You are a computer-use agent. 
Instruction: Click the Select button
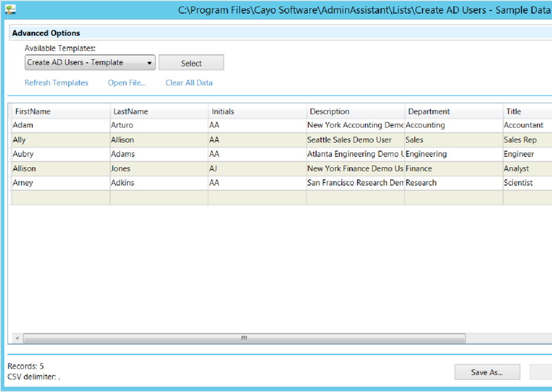(x=191, y=63)
